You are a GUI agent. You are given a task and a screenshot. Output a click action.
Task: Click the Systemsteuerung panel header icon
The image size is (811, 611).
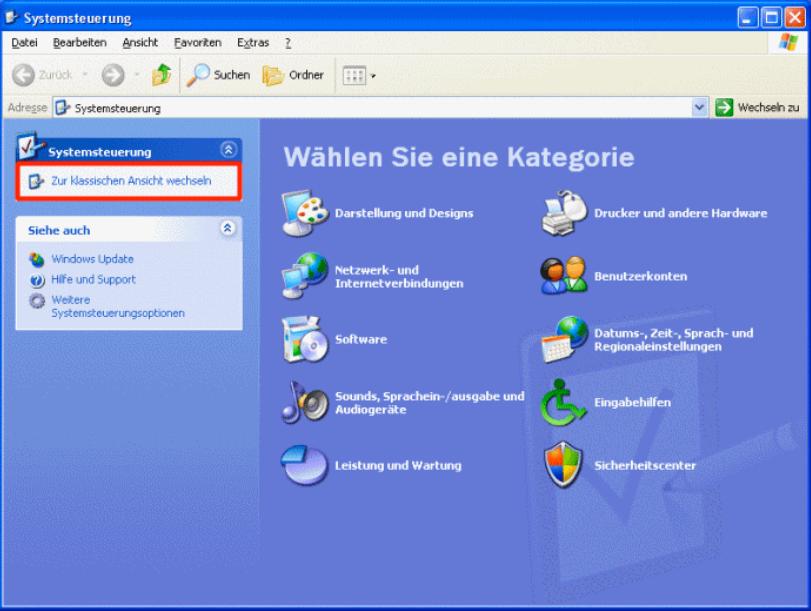(x=31, y=146)
